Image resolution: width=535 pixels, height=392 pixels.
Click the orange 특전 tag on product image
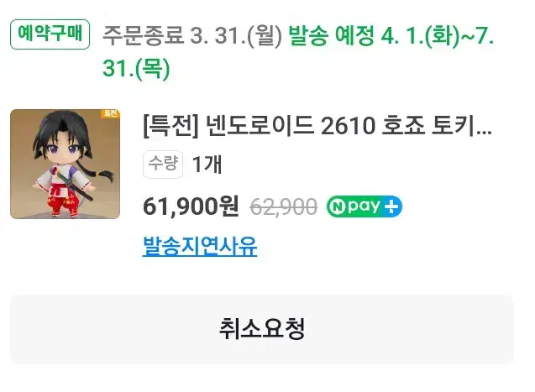pos(110,114)
